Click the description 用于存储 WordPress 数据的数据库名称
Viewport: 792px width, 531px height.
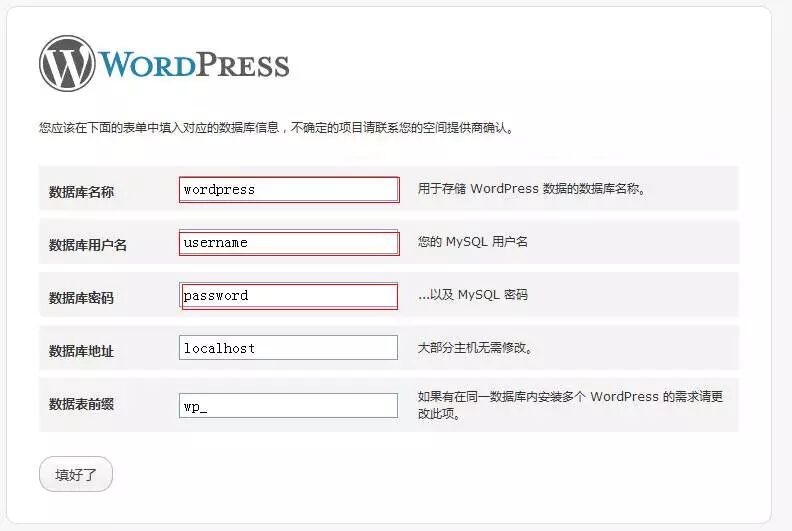[x=532, y=188]
